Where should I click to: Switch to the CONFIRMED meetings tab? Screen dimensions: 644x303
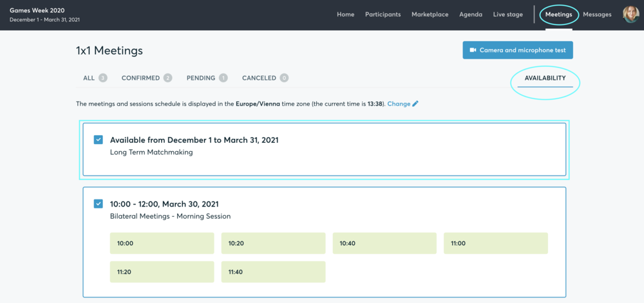(x=147, y=78)
